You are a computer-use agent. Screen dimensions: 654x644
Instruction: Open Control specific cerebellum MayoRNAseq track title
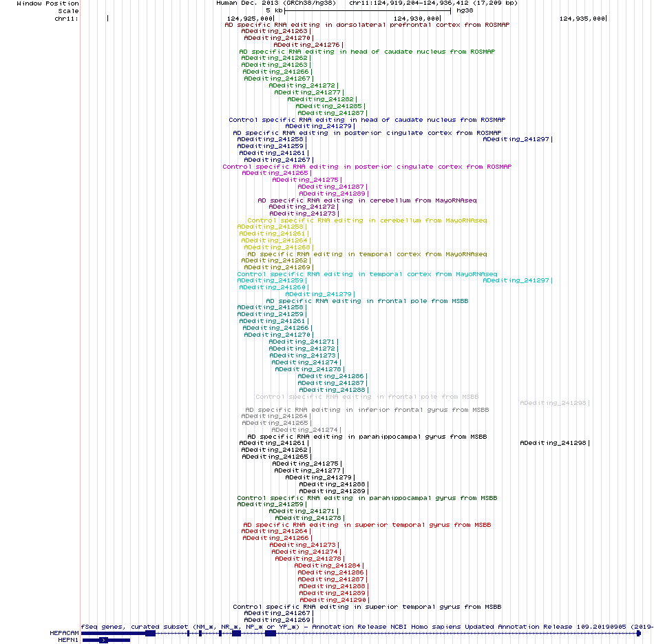pyautogui.click(x=367, y=220)
